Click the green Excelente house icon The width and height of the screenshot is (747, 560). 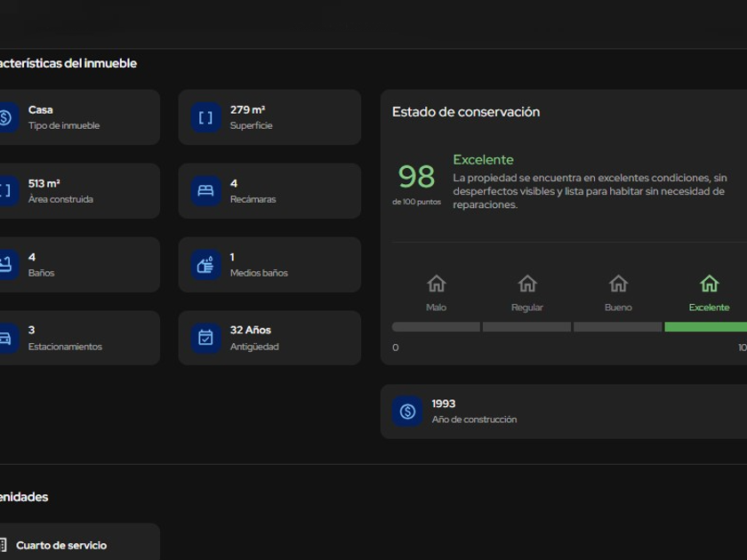[709, 284]
